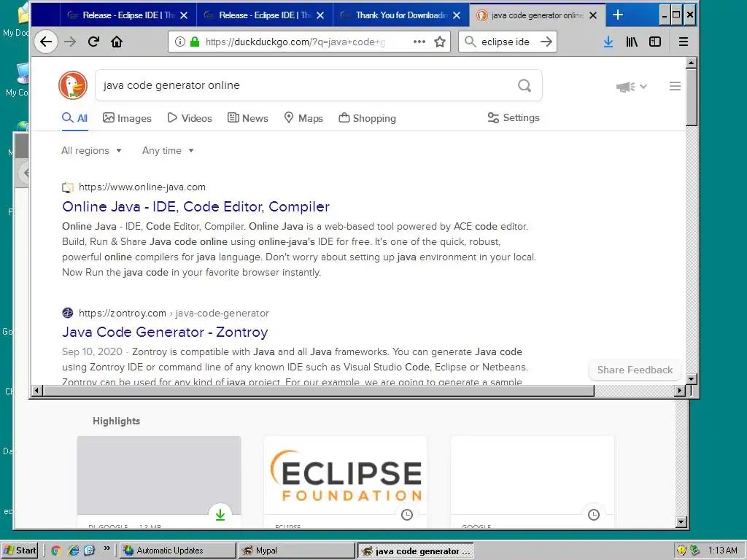Reload the current page
This screenshot has width=747, height=560.
click(x=93, y=42)
